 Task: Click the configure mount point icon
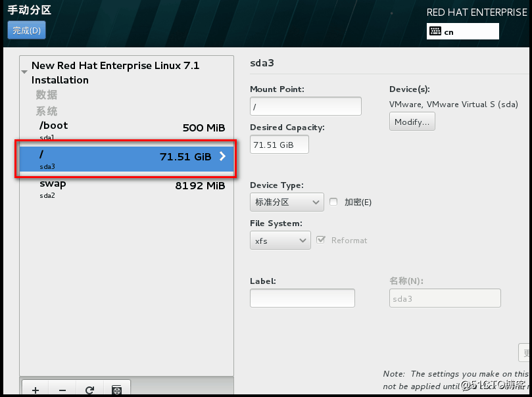pyautogui.click(x=116, y=390)
